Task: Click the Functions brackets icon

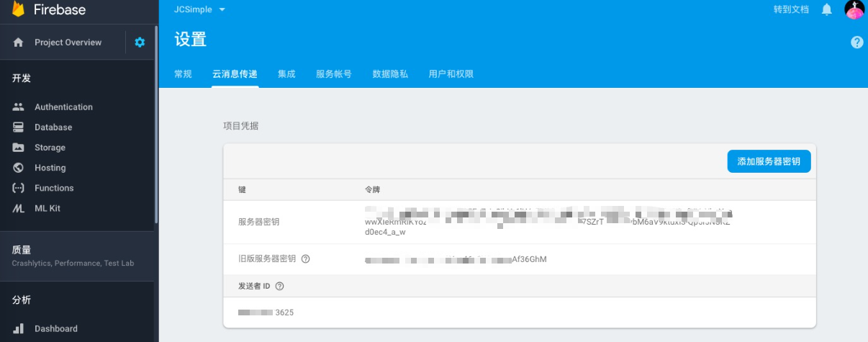Action: [19, 188]
